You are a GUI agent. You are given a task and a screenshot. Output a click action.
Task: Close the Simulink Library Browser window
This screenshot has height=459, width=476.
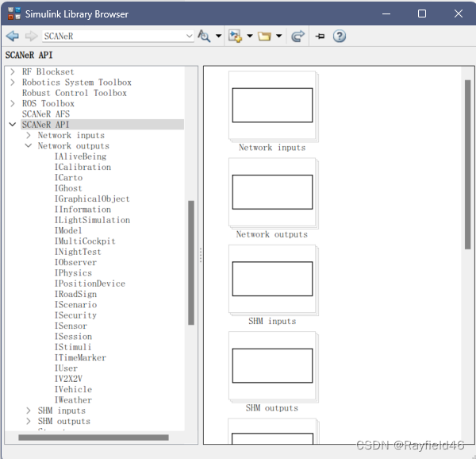coord(459,13)
